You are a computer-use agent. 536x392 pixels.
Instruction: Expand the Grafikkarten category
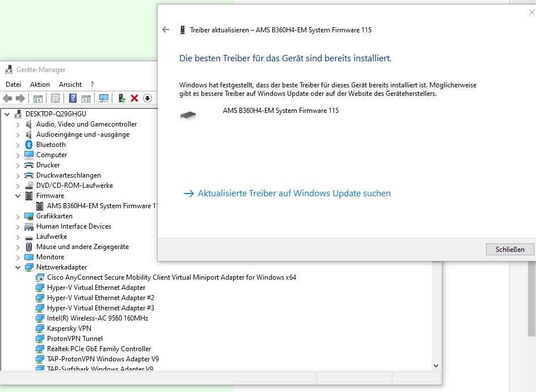point(18,216)
